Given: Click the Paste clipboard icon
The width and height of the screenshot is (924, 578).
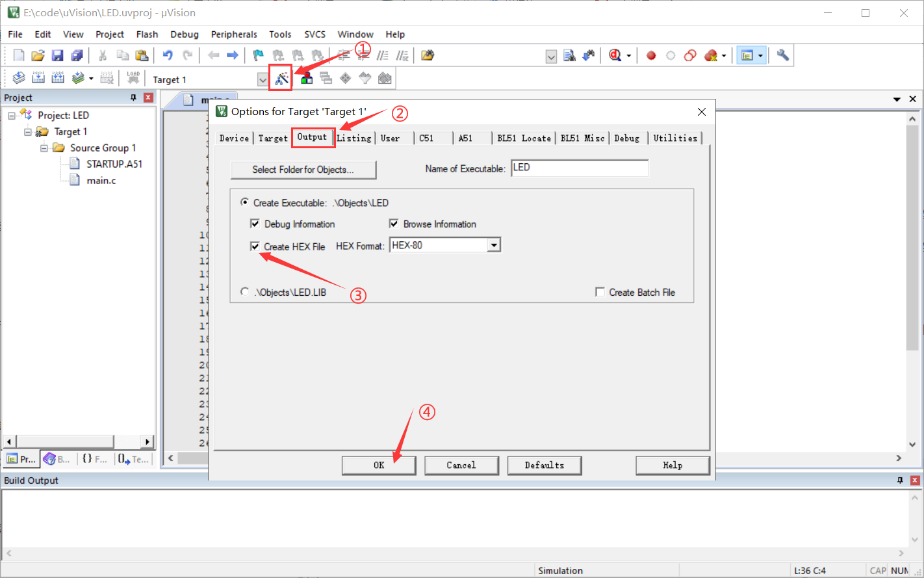Looking at the screenshot, I should pyautogui.click(x=142, y=55).
